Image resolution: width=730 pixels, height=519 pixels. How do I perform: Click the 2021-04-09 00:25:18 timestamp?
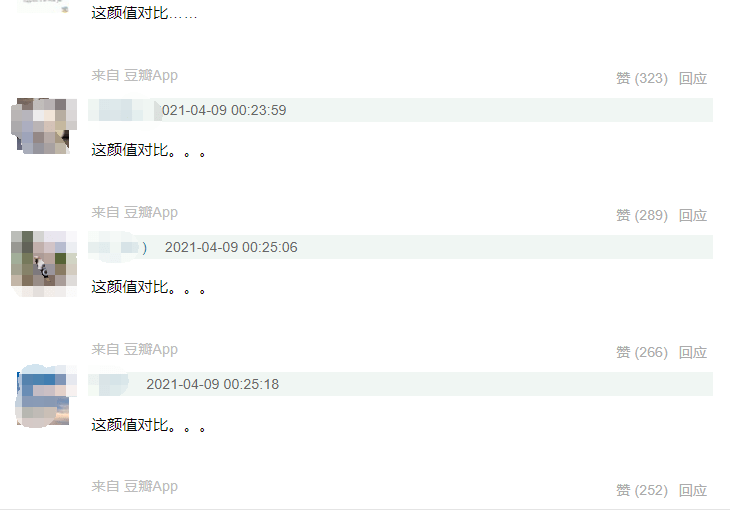pyautogui.click(x=213, y=384)
